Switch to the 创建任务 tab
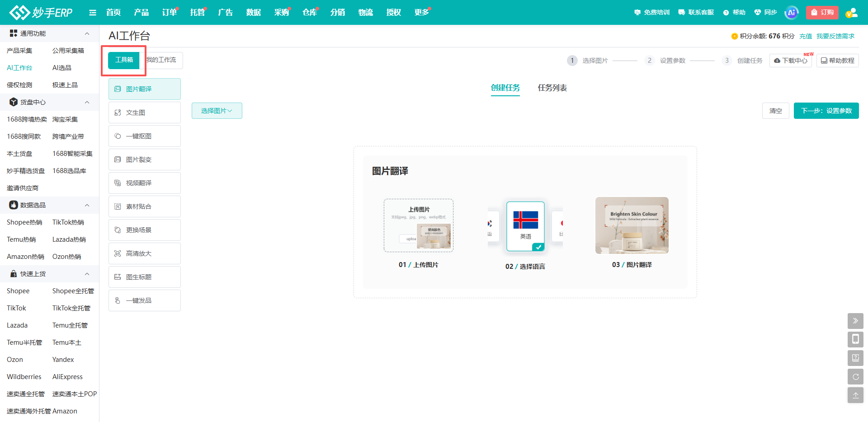 [x=505, y=88]
